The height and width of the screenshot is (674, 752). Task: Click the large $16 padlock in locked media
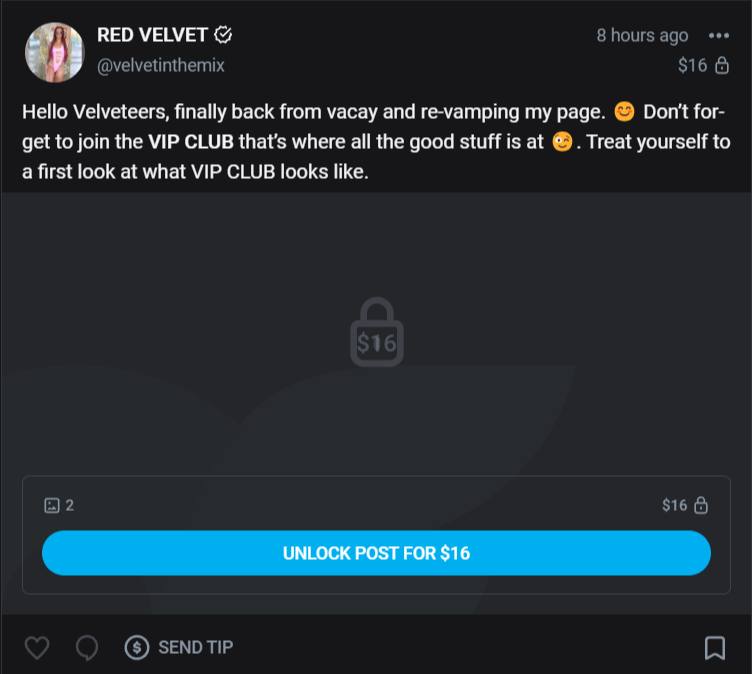[x=377, y=332]
